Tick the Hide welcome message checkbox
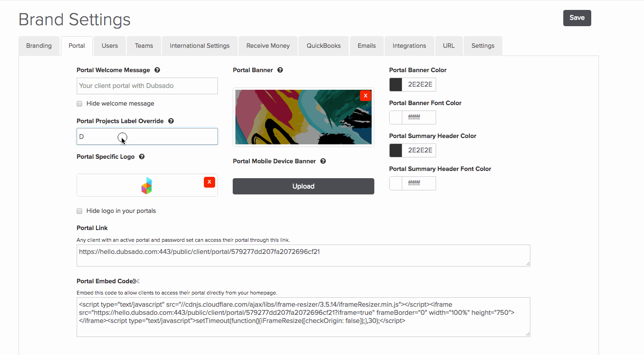 79,104
